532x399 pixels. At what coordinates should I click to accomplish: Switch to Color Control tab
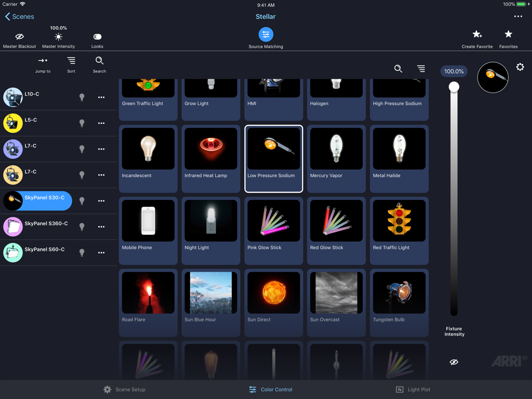270,389
